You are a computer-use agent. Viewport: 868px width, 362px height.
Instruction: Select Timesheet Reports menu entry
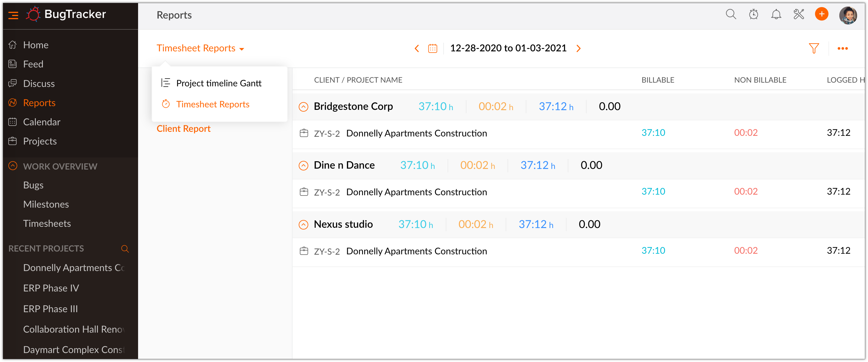(213, 104)
